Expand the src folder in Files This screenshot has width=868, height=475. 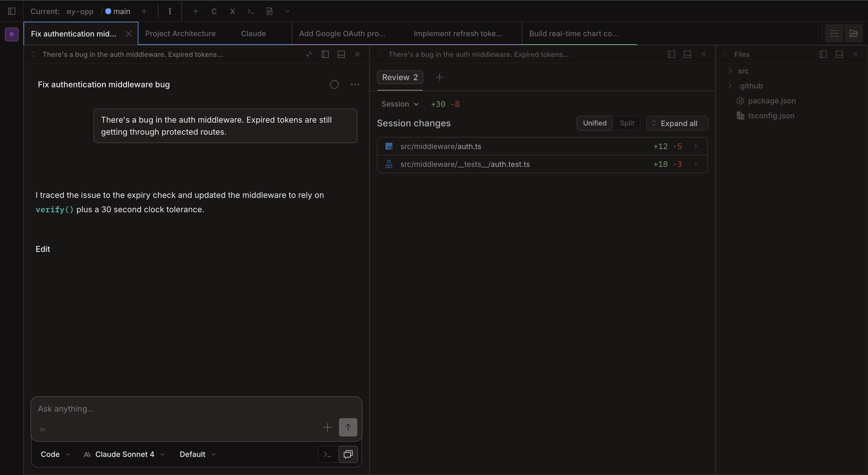(x=743, y=71)
